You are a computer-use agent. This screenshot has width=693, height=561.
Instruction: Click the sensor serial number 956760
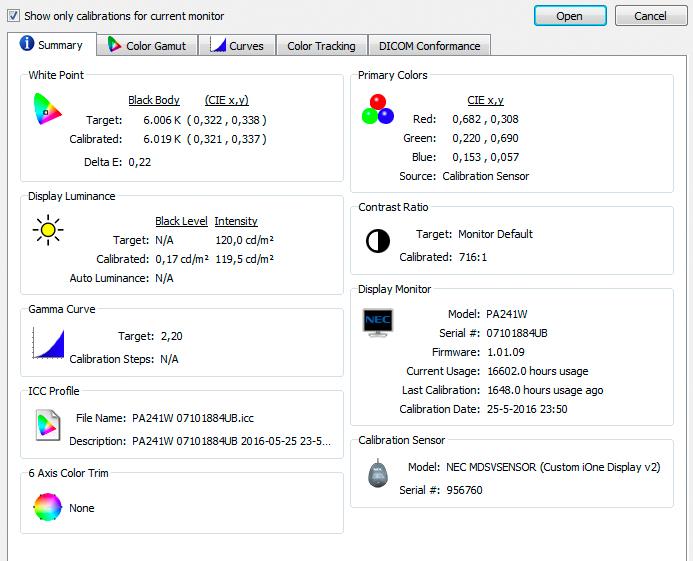[464, 490]
